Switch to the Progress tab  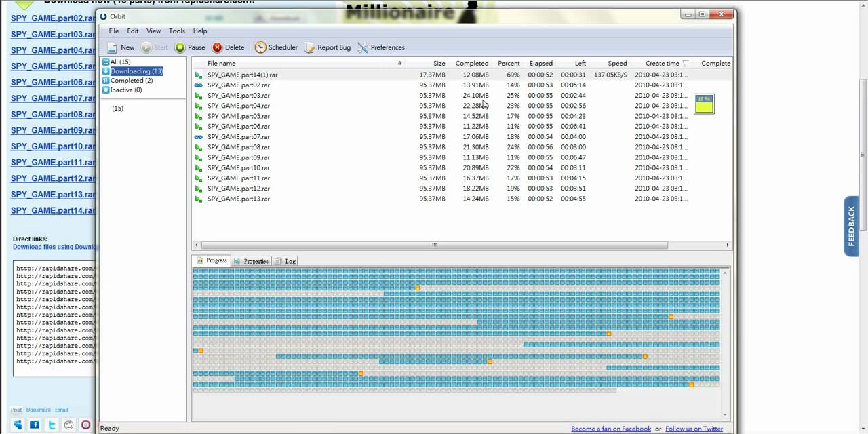tap(212, 260)
